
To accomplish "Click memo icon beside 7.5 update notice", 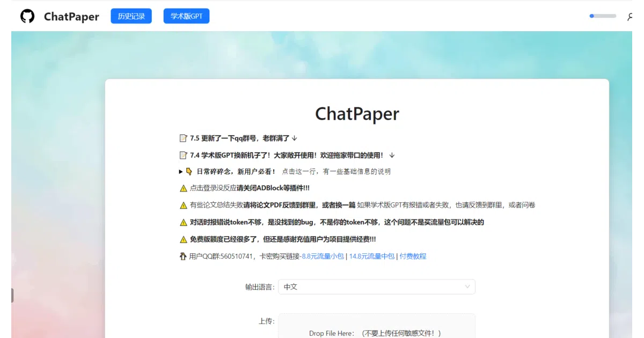I will pos(183,138).
